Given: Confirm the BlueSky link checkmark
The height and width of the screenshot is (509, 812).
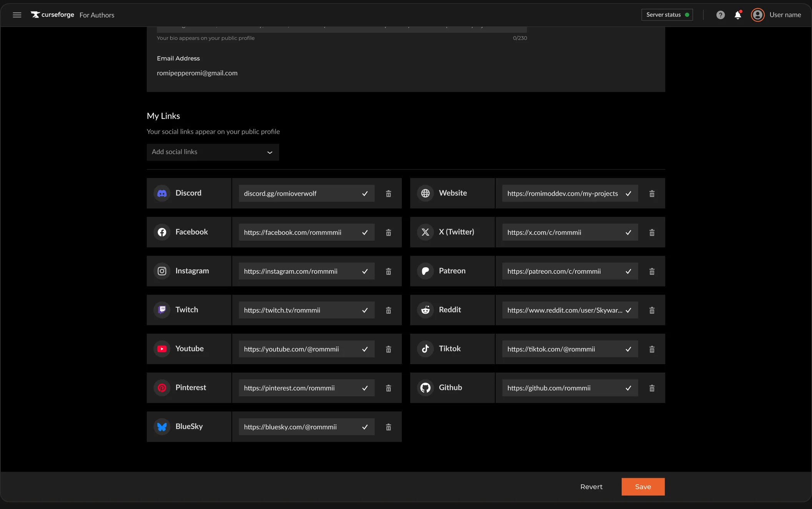Looking at the screenshot, I should [365, 427].
